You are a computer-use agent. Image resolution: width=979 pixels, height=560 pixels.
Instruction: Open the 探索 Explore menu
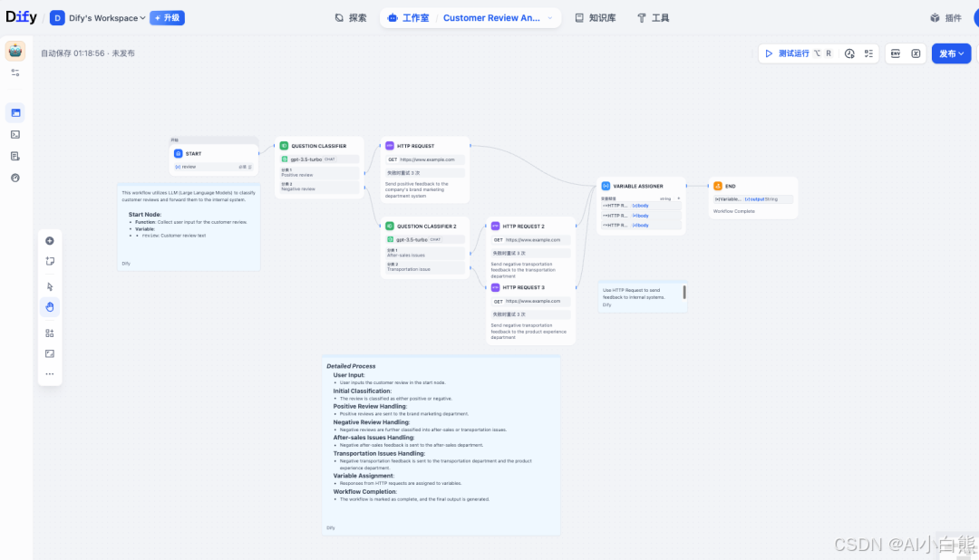click(350, 18)
